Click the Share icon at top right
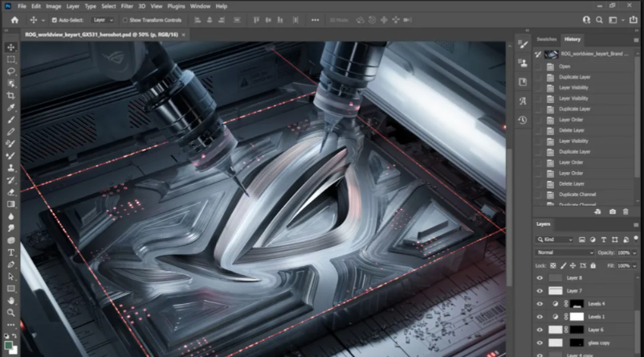Screen dimensions: 644x357 [x=634, y=20]
